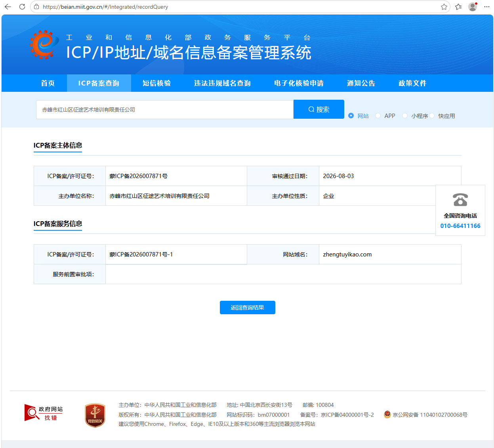
Task: Click the 搜索 search button
Action: point(319,109)
